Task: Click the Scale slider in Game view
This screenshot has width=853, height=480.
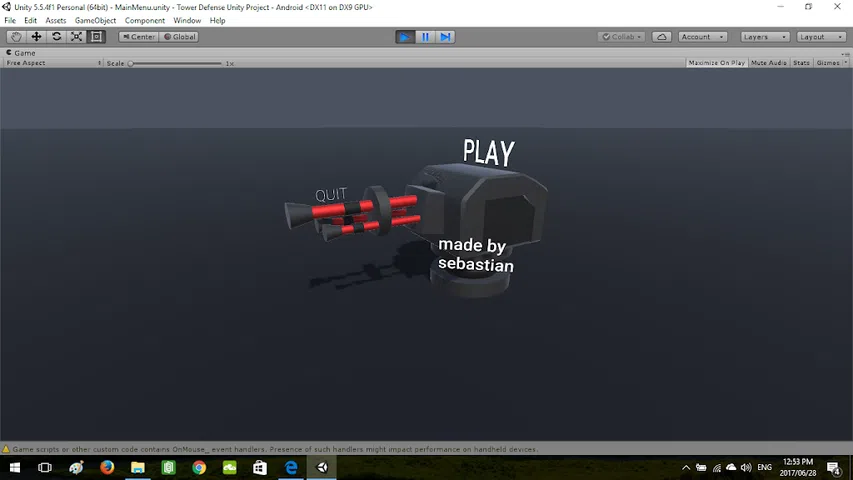Action: pos(175,63)
